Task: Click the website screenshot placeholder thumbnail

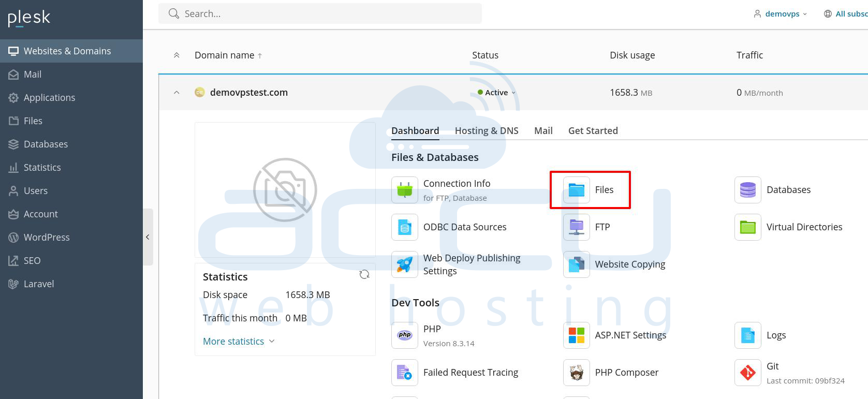Action: coord(285,190)
